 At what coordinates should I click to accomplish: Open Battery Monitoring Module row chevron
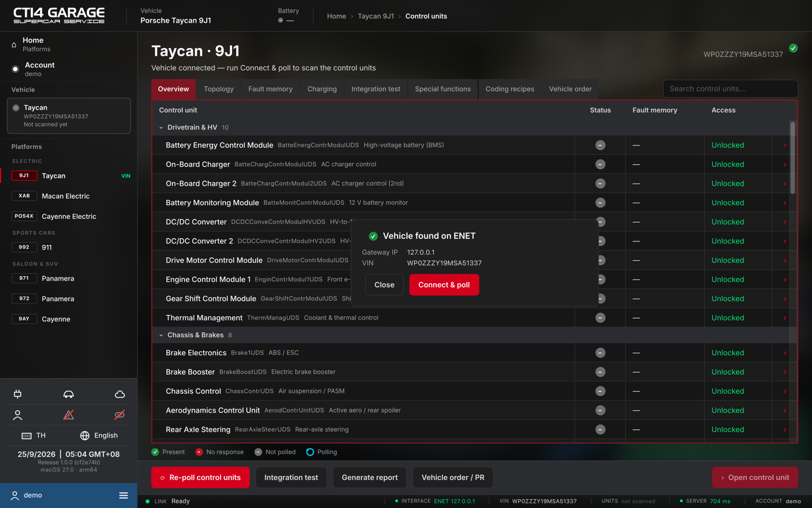point(785,203)
